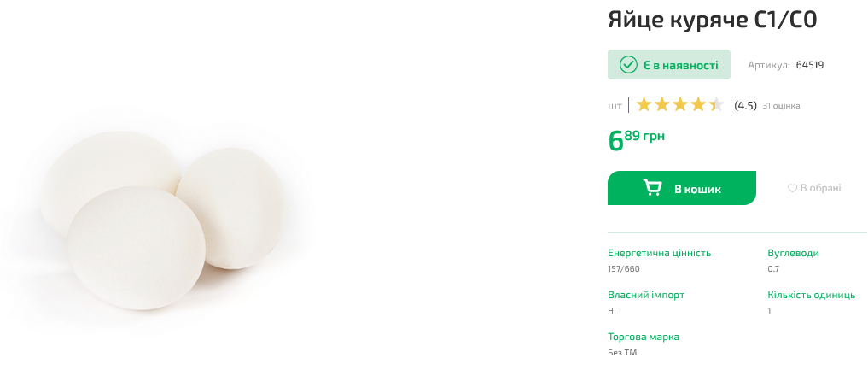868x370 pixels.
Task: Click the "Вуглеводи" attribute label
Action: point(793,253)
